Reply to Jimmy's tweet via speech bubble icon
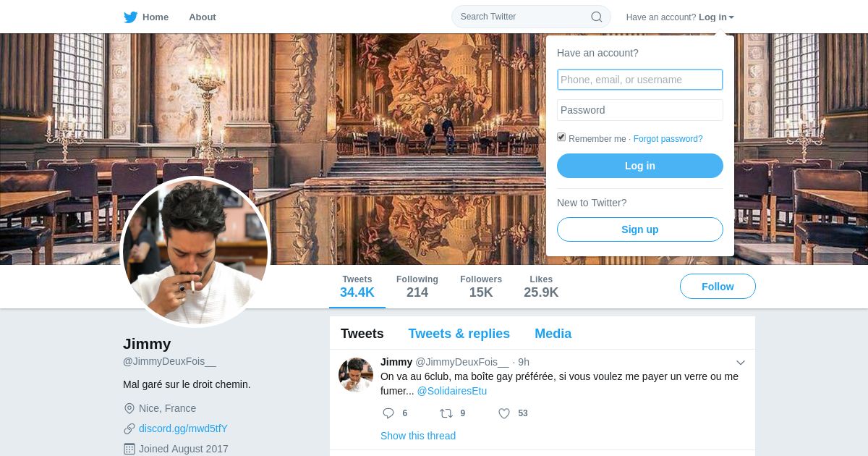 (388, 413)
